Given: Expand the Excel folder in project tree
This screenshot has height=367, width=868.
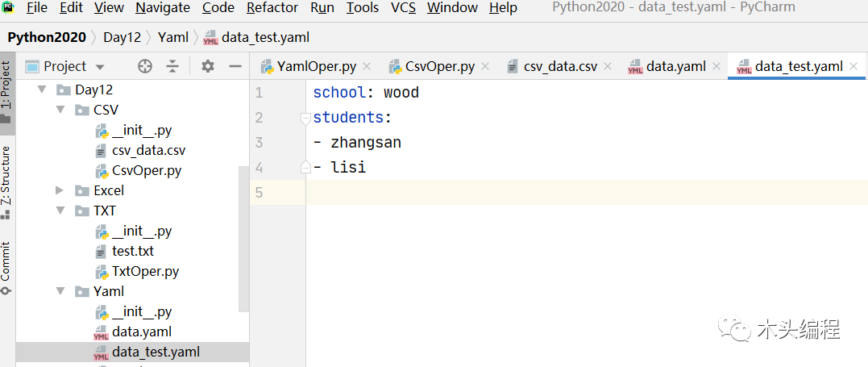Looking at the screenshot, I should click(x=60, y=190).
